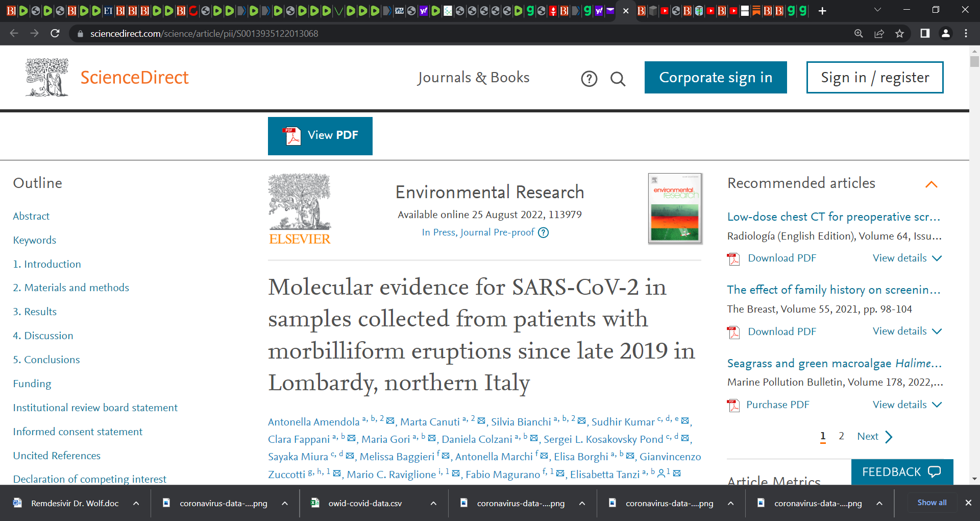Open the Chrome profile avatar
The image size is (980, 521).
945,33
